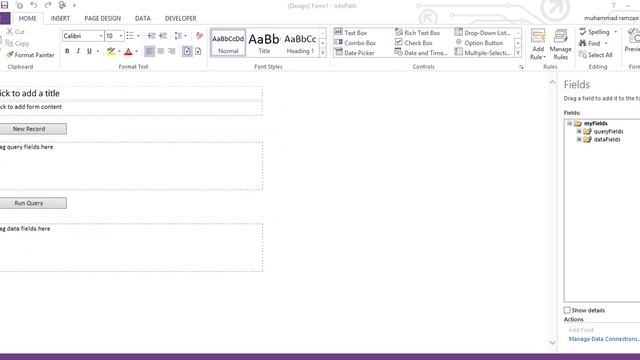Insert a Multiple-Selection List control

[x=482, y=53]
